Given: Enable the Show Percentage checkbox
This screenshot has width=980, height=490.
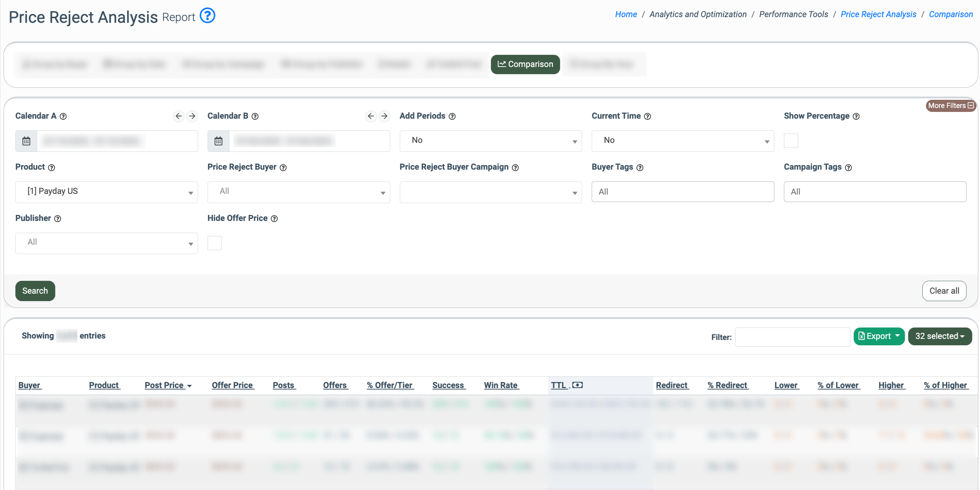Looking at the screenshot, I should [791, 141].
